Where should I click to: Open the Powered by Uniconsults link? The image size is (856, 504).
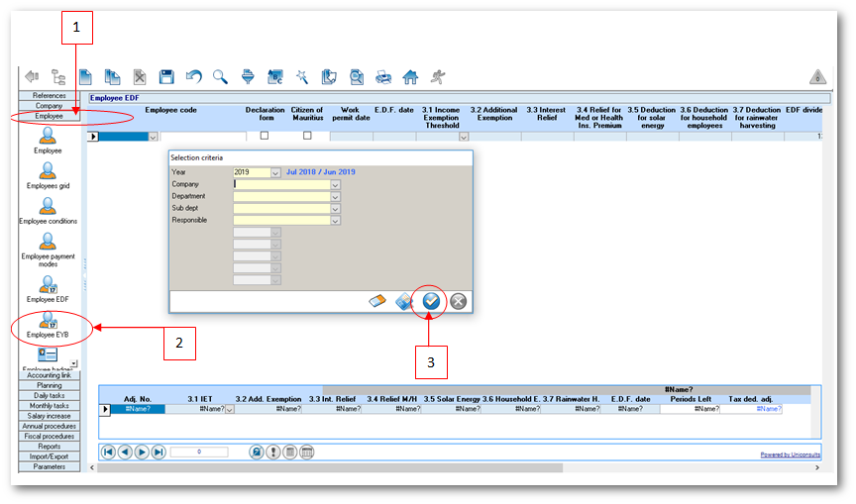click(x=790, y=454)
